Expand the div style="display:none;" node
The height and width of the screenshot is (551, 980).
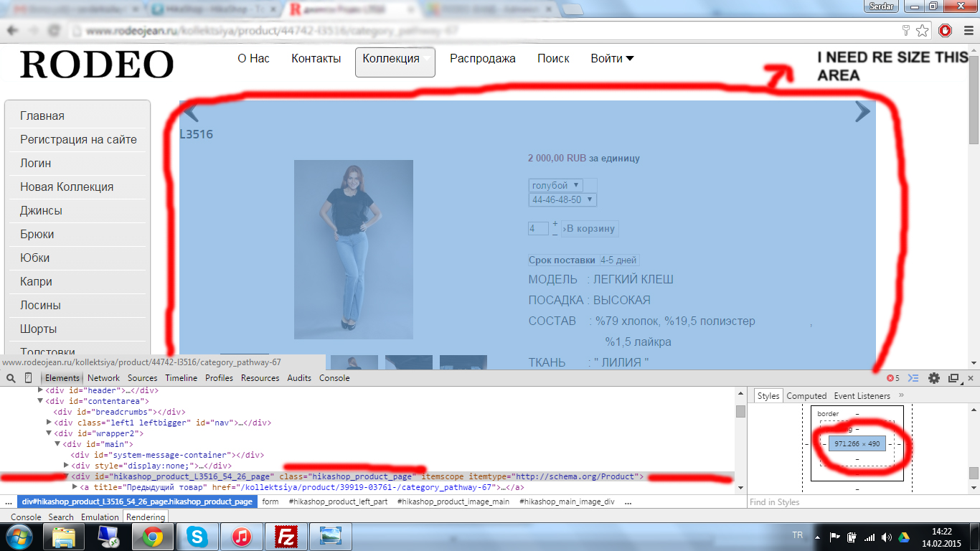(x=67, y=466)
